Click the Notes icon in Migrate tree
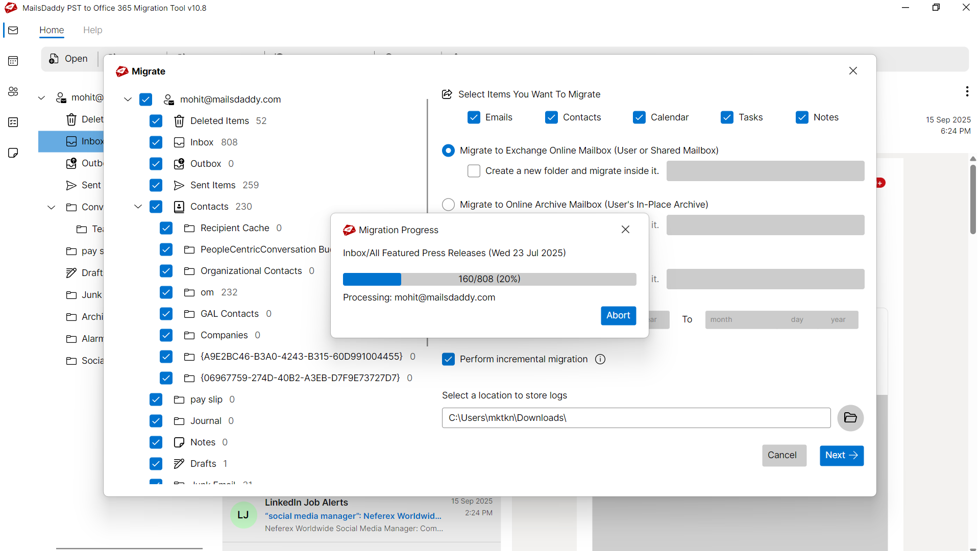The height and width of the screenshot is (551, 980). [179, 442]
